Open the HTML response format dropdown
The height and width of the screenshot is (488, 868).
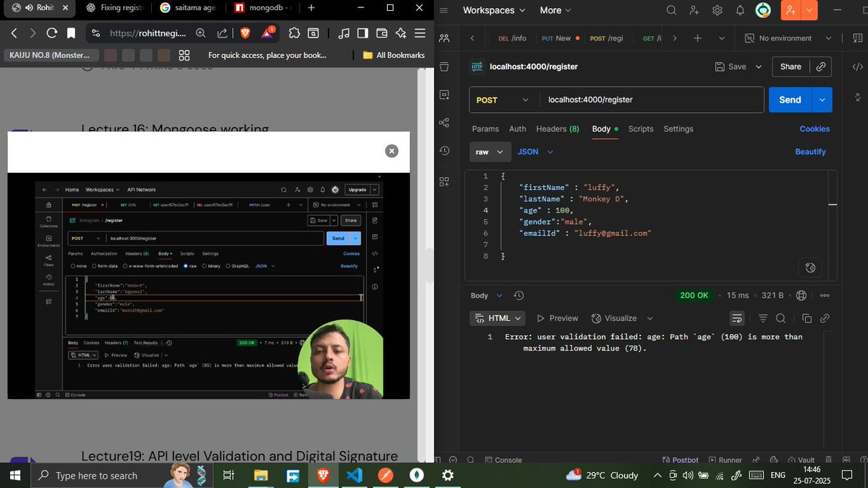click(x=499, y=318)
